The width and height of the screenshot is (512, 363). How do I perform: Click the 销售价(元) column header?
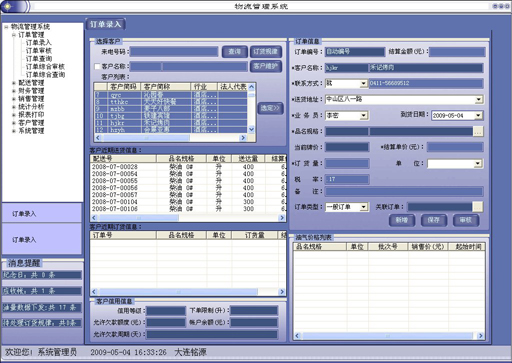[428, 247]
